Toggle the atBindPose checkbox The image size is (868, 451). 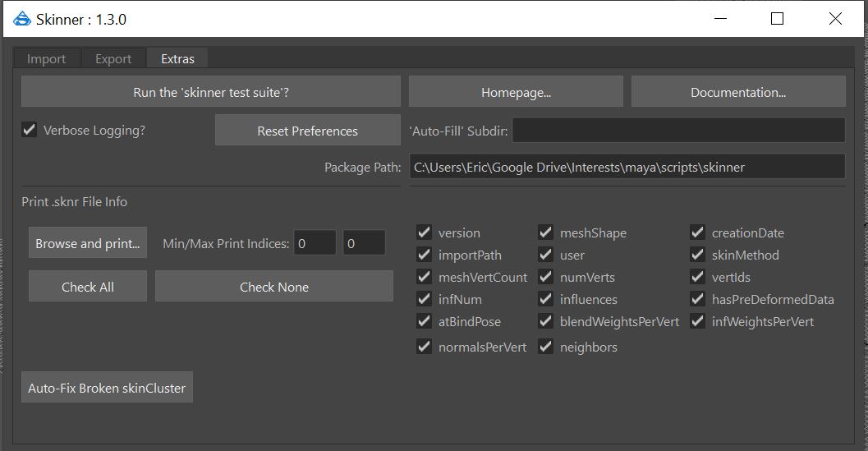[424, 321]
